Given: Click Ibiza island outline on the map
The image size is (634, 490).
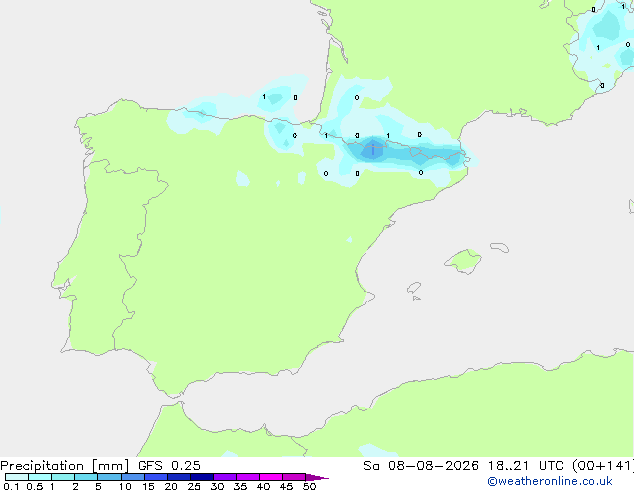Looking at the screenshot, I should point(414,288).
